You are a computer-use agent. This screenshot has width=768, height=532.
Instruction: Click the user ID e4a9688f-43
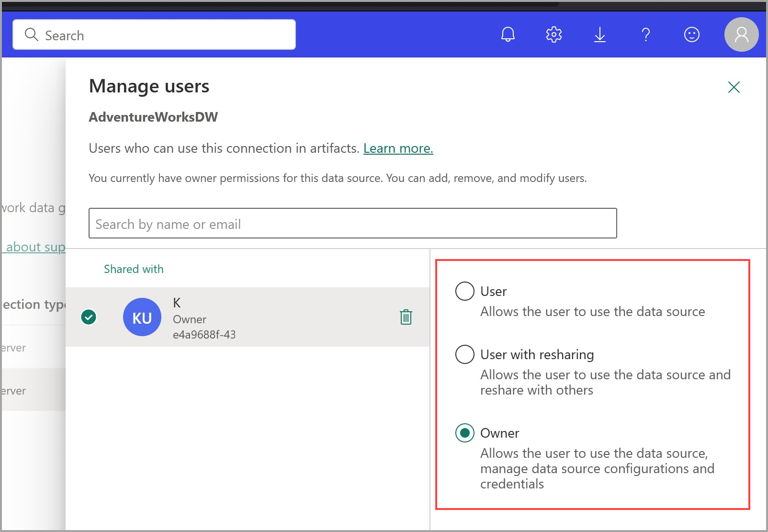point(204,335)
